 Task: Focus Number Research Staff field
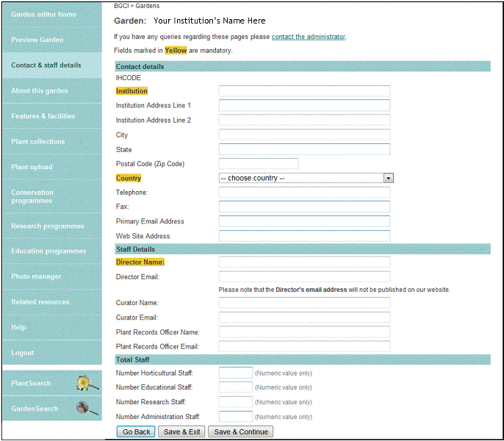point(236,402)
